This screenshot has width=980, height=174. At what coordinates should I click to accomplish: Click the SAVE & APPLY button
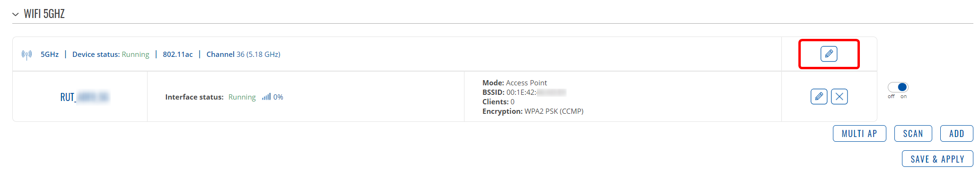coord(937,159)
